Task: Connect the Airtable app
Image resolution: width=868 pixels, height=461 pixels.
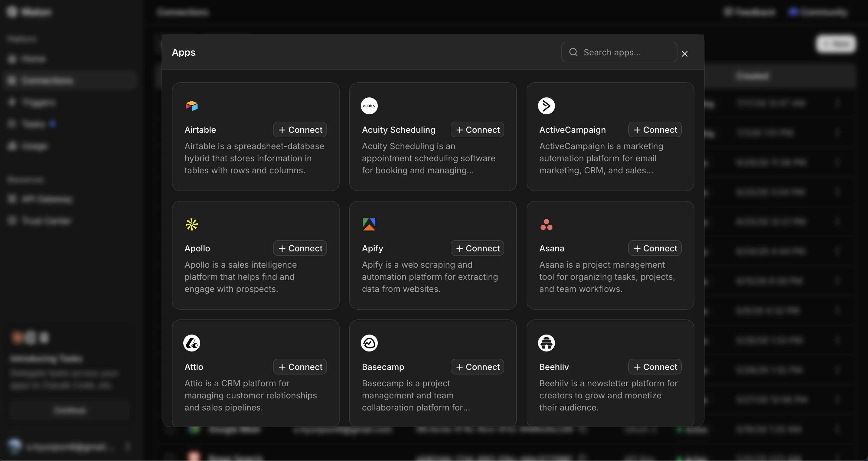Action: click(300, 130)
